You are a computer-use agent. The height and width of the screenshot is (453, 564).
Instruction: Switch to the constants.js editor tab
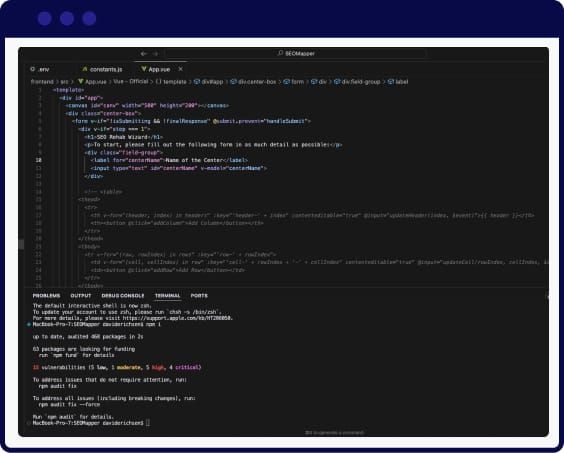(103, 69)
